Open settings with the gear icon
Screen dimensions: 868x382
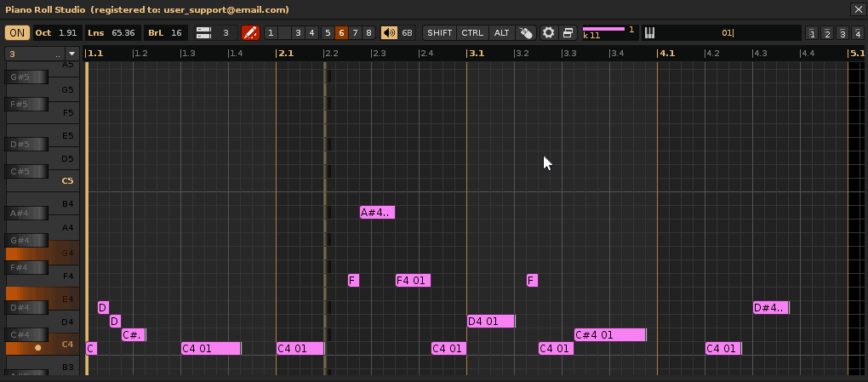point(549,33)
